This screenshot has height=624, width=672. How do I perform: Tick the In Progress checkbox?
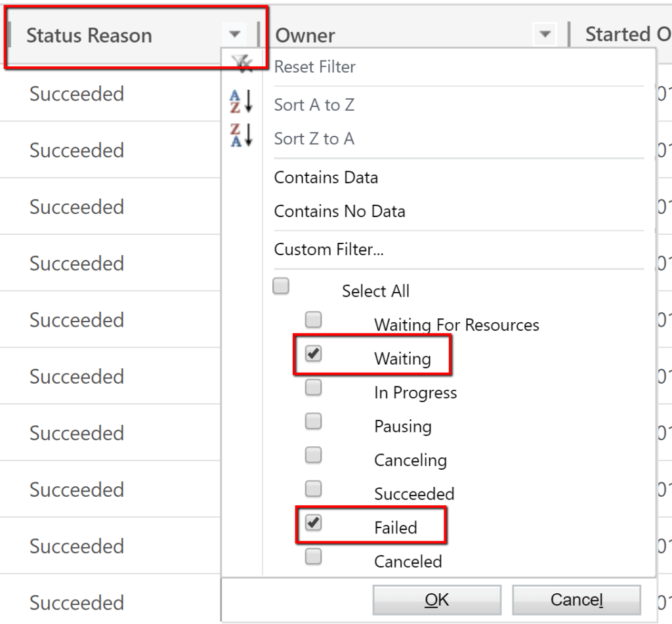314,387
